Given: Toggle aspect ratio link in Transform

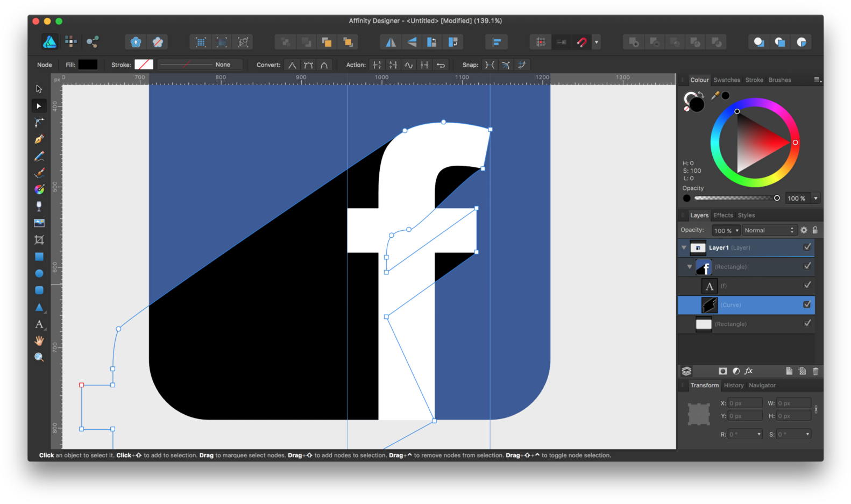Looking at the screenshot, I should (816, 409).
